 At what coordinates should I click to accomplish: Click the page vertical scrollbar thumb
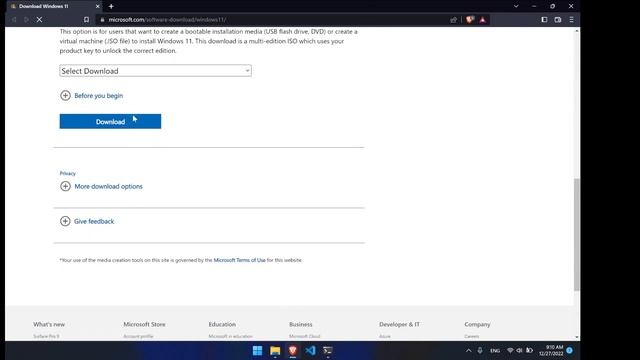coord(577,235)
